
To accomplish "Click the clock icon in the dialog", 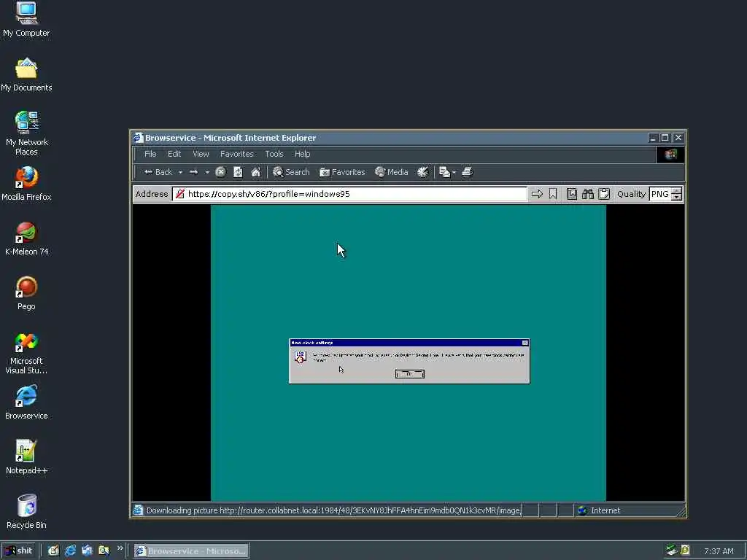I will coord(300,357).
